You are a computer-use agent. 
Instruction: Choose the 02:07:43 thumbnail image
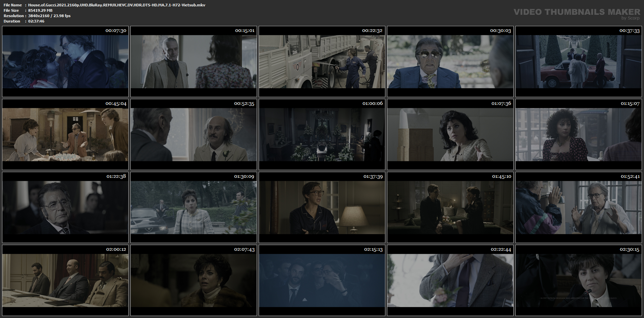(x=194, y=280)
